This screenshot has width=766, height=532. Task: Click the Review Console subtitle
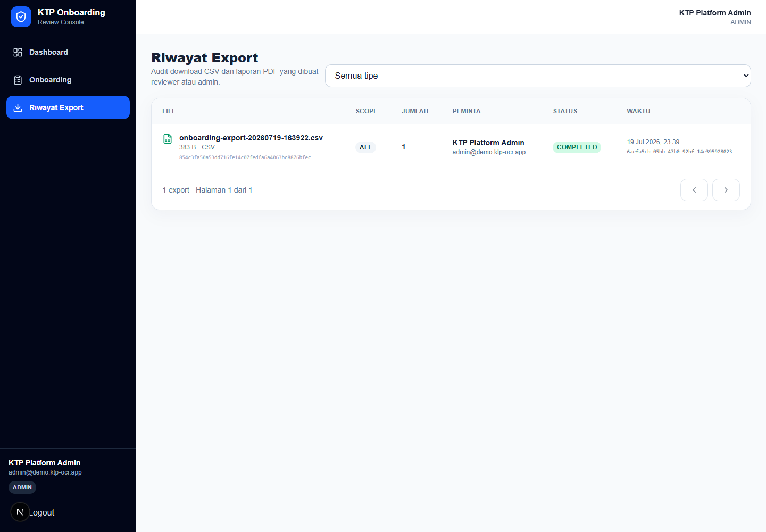(61, 22)
